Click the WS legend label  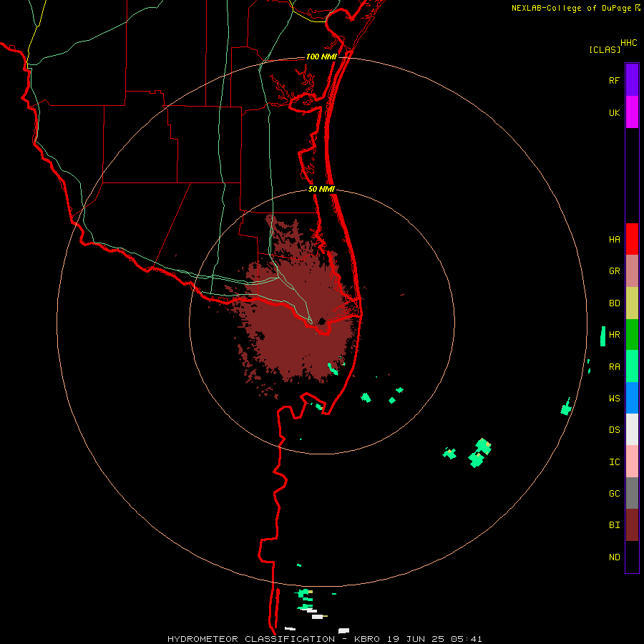click(x=614, y=399)
